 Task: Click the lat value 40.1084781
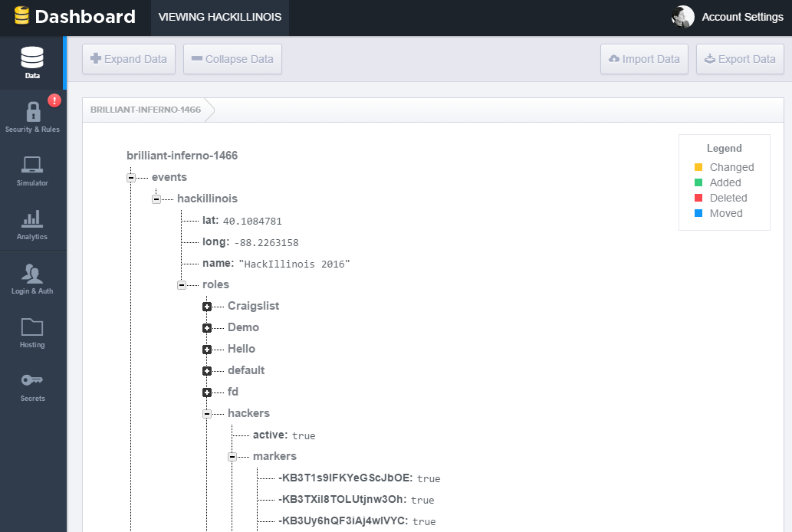[252, 222]
